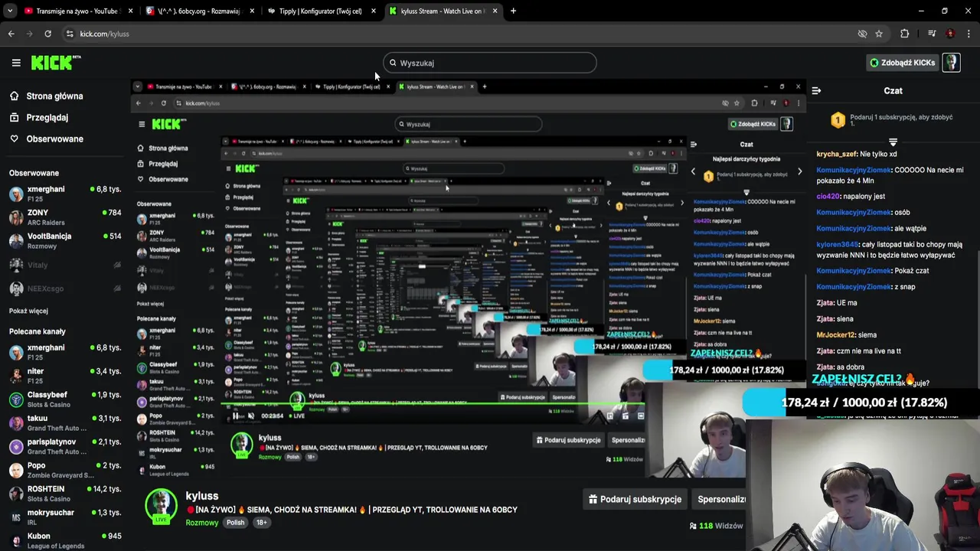Open a new browser tab
Screen dimensions: 980x551
pos(513,11)
